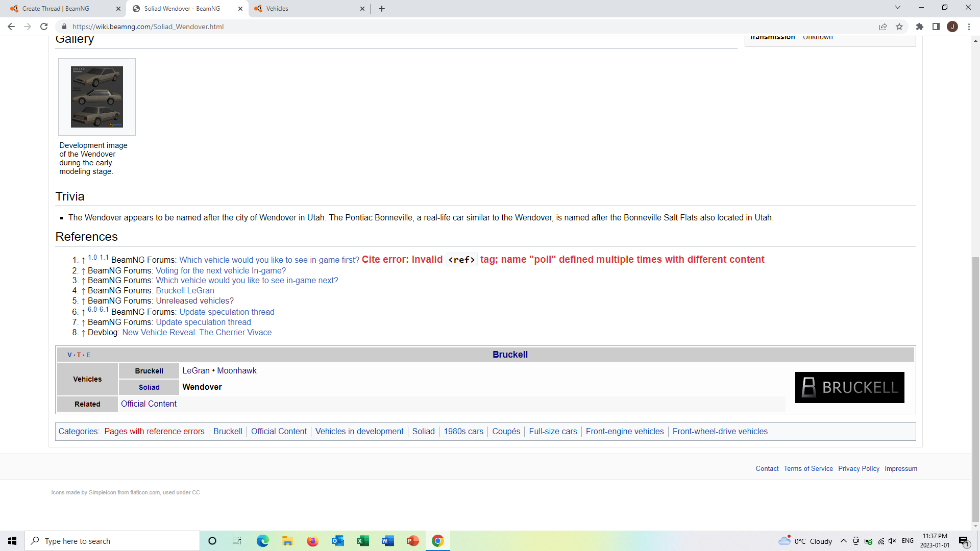The width and height of the screenshot is (980, 551).
Task: Open the Vehicles in development category
Action: (359, 432)
